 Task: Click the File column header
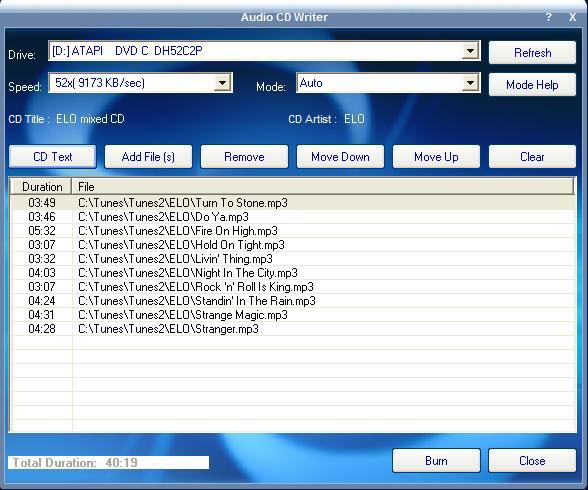[322, 186]
